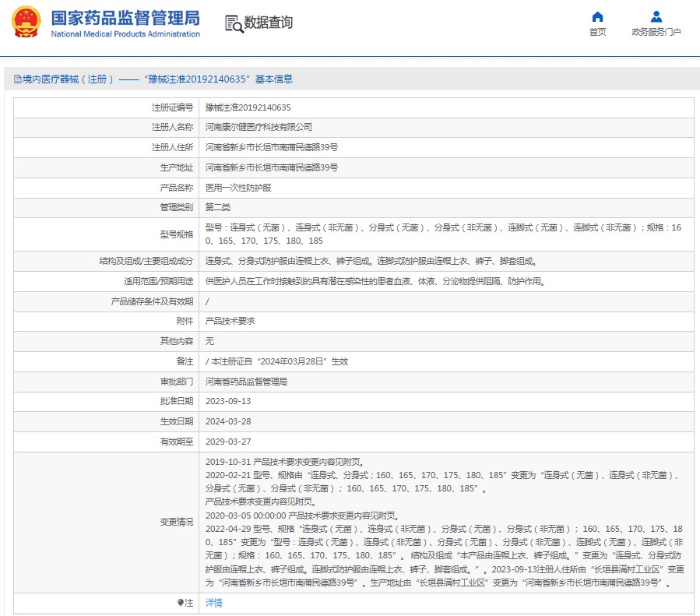Select product name 医用一次性防护服
This screenshot has height=616, width=700.
pyautogui.click(x=238, y=188)
